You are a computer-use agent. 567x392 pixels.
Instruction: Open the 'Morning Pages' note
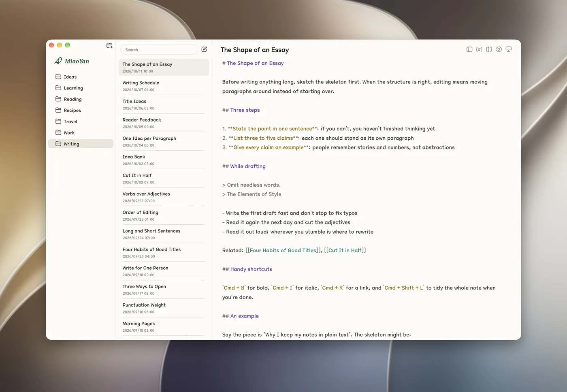point(164,327)
